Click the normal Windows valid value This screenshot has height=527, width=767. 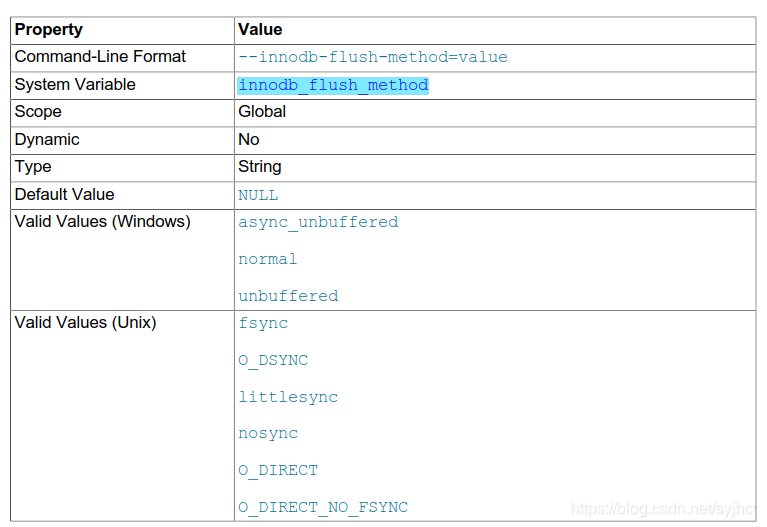(268, 259)
